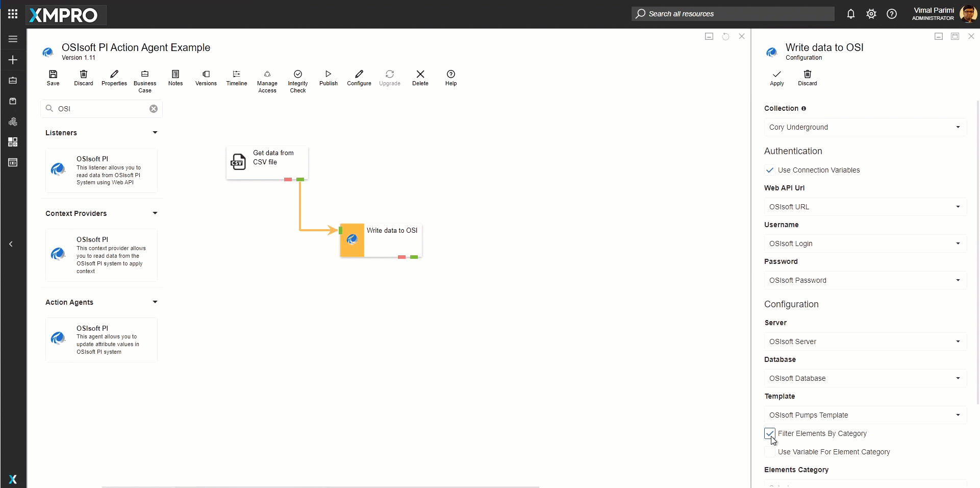This screenshot has width=980, height=488.
Task: Publish the data stream
Action: pos(328,78)
